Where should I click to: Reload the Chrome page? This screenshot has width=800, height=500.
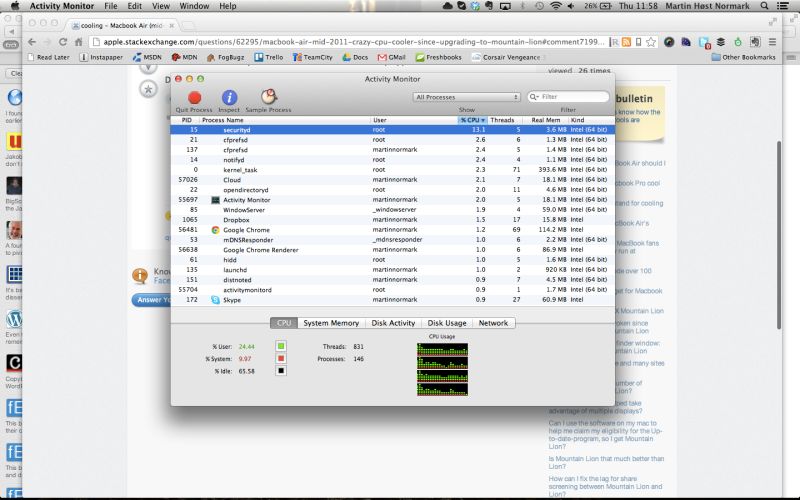click(x=63, y=42)
